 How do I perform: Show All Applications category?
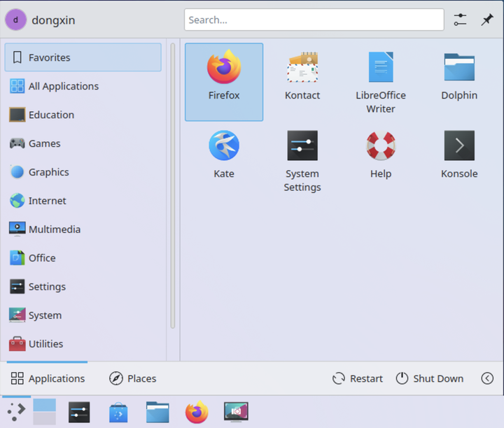coord(83,86)
